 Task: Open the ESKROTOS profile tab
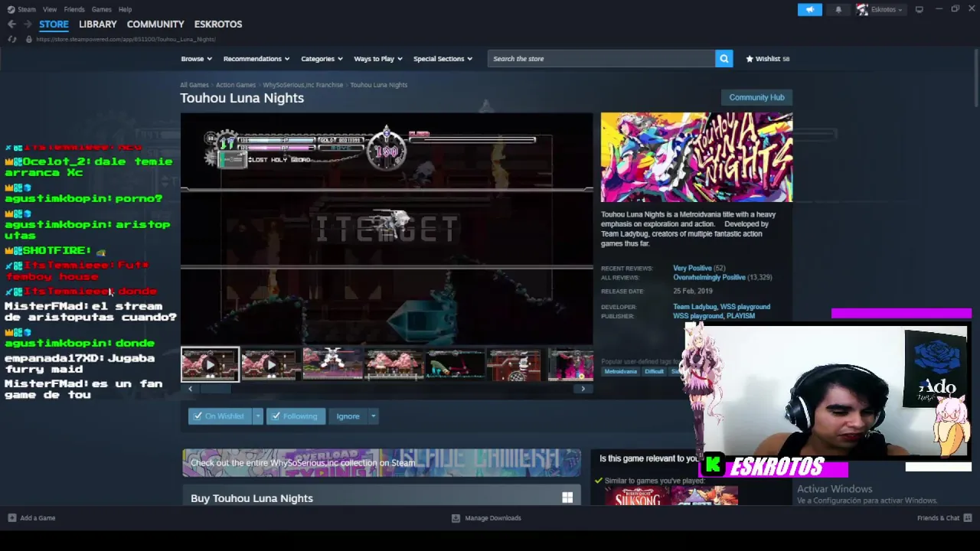(218, 24)
